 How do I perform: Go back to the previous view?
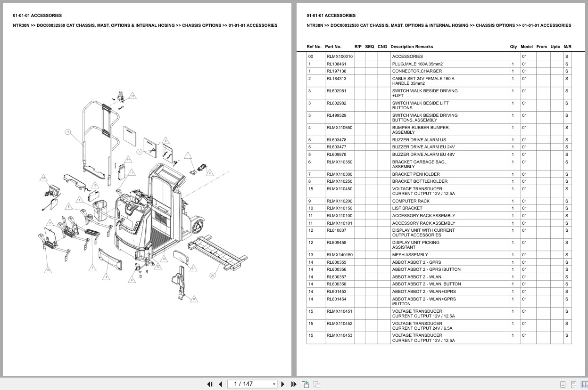[x=306, y=384]
